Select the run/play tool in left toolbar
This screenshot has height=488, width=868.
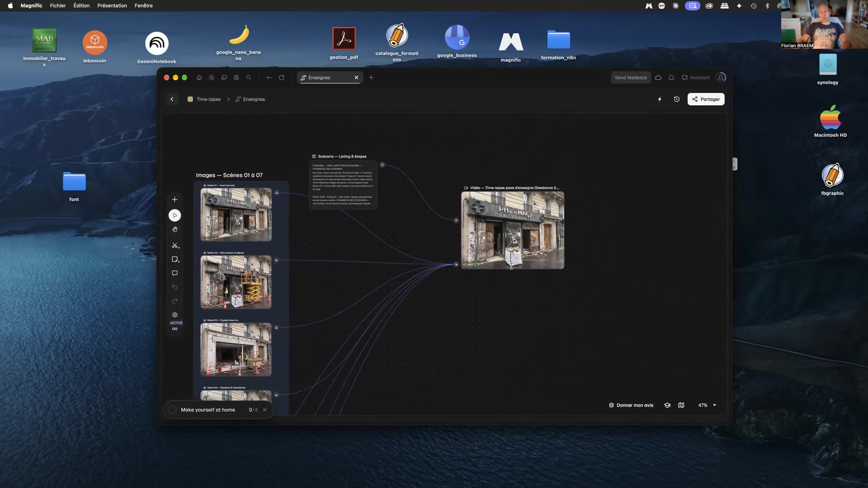[175, 215]
